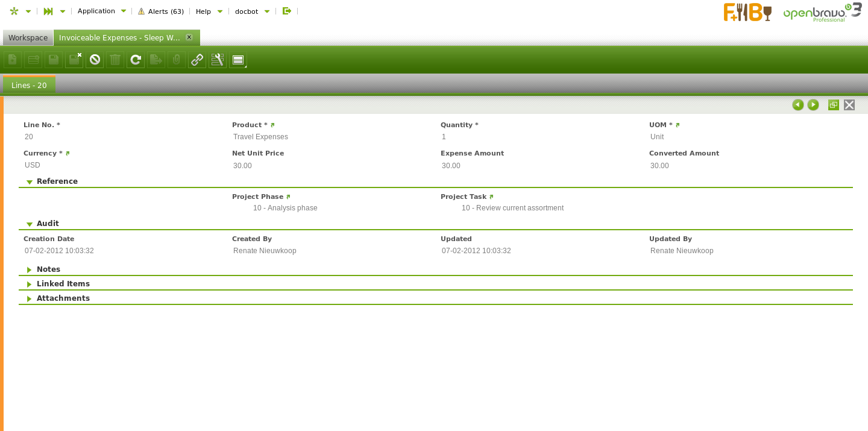The height and width of the screenshot is (431, 868).
Task: Click the Undo changes toolbar icon
Action: coord(95,60)
